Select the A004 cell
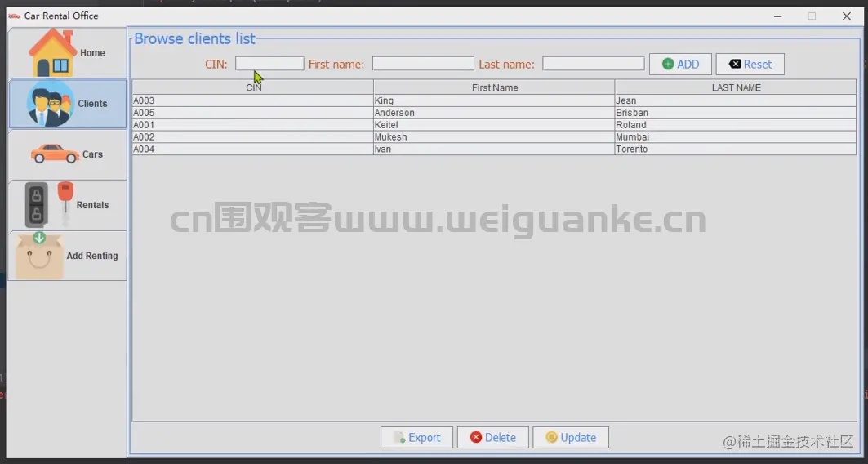Viewport: 868px width, 464px height. [253, 149]
